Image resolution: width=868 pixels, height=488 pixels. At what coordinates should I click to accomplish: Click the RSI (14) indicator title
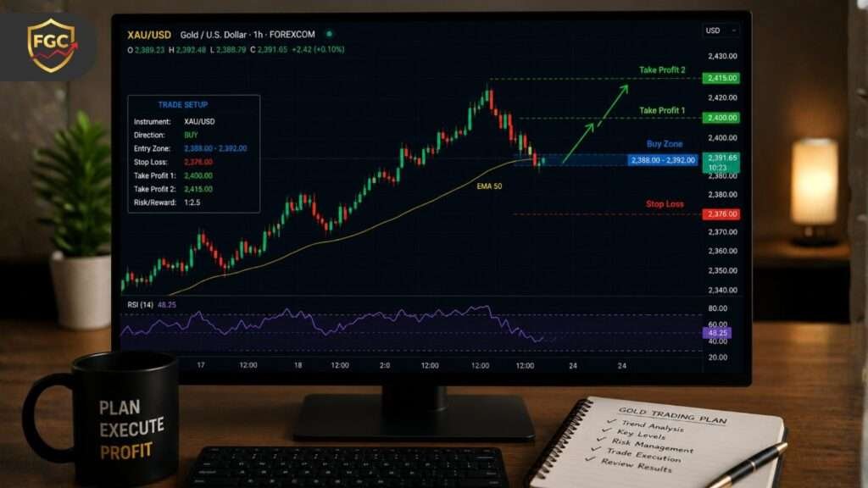(140, 305)
